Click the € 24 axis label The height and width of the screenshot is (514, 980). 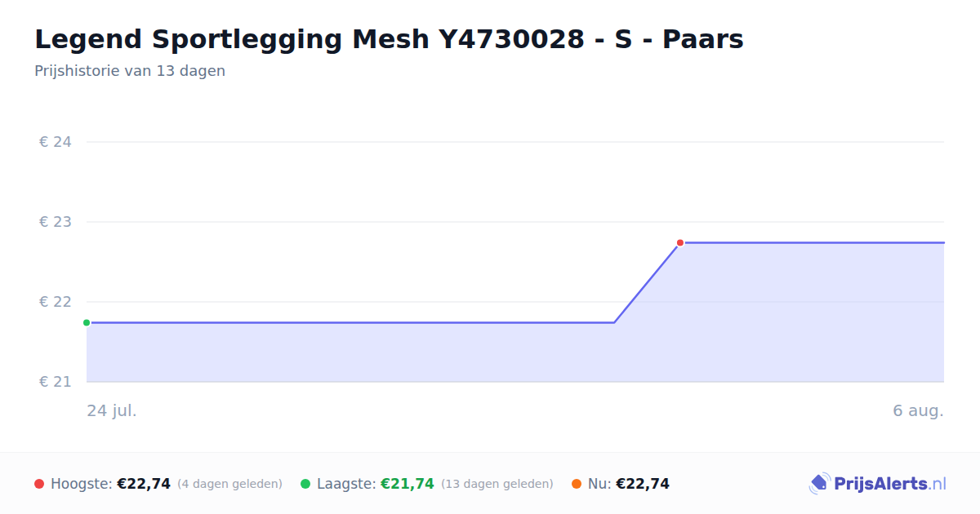click(56, 142)
